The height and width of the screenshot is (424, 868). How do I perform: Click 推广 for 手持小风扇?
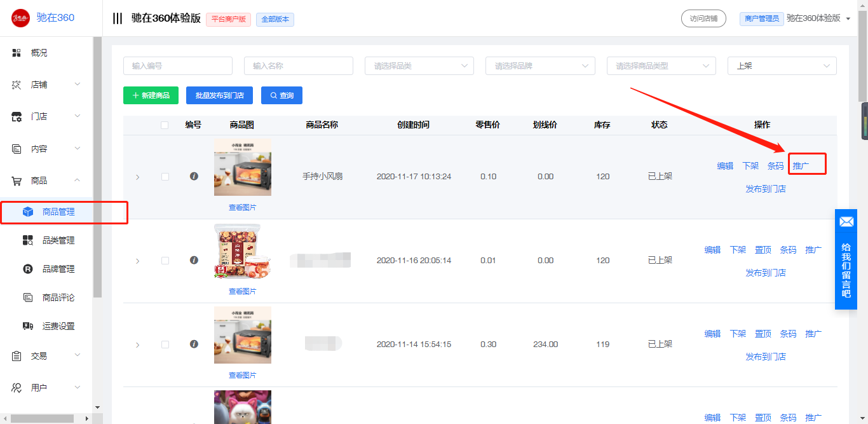pos(801,166)
